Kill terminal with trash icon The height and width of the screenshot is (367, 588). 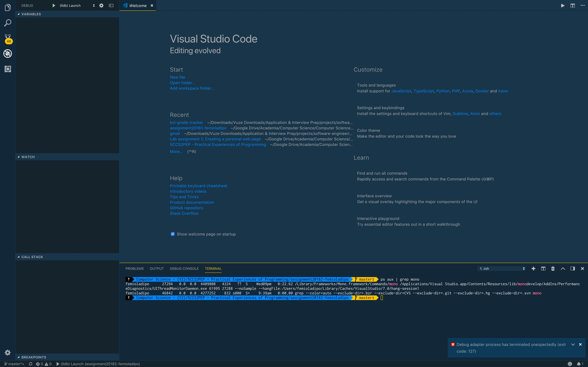(x=553, y=269)
